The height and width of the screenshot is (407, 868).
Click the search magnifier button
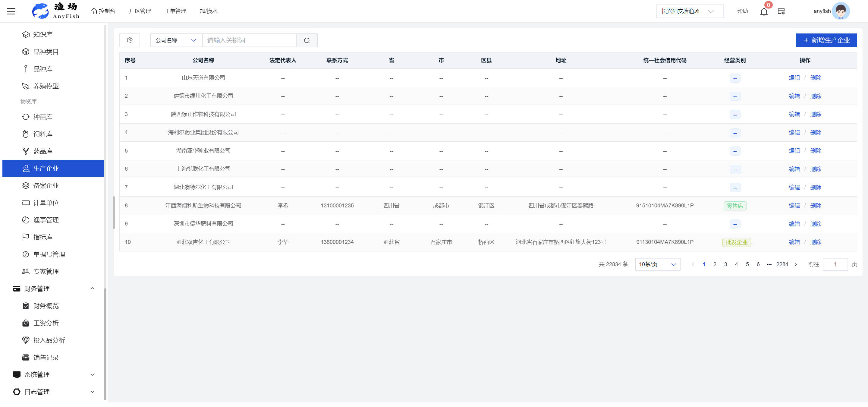coord(307,40)
